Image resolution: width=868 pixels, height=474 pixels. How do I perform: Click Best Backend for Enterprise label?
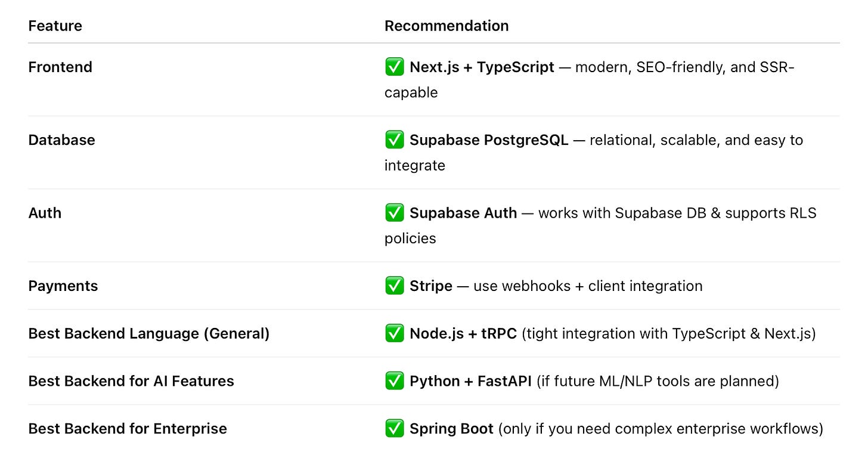128,429
